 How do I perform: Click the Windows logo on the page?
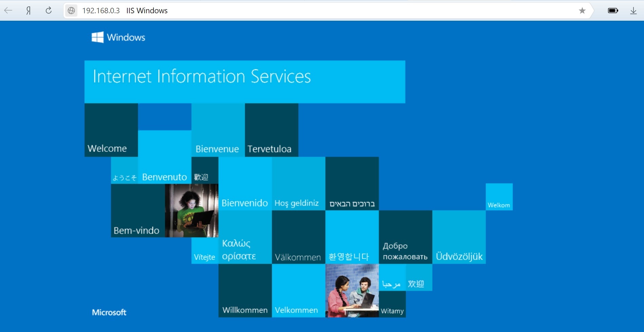118,37
